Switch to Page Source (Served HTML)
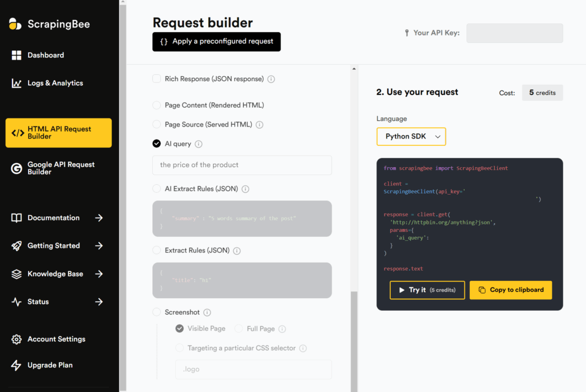Viewport: 586px width, 392px height. click(156, 124)
